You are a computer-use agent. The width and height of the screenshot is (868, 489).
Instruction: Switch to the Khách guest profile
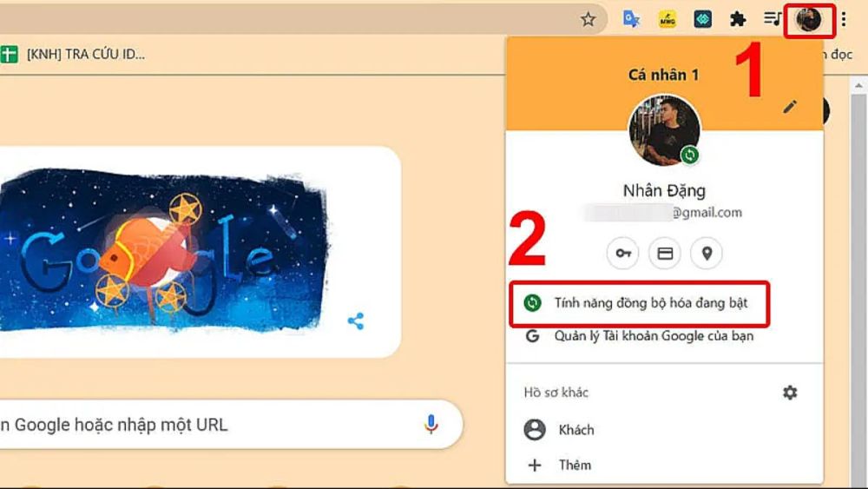point(664,430)
